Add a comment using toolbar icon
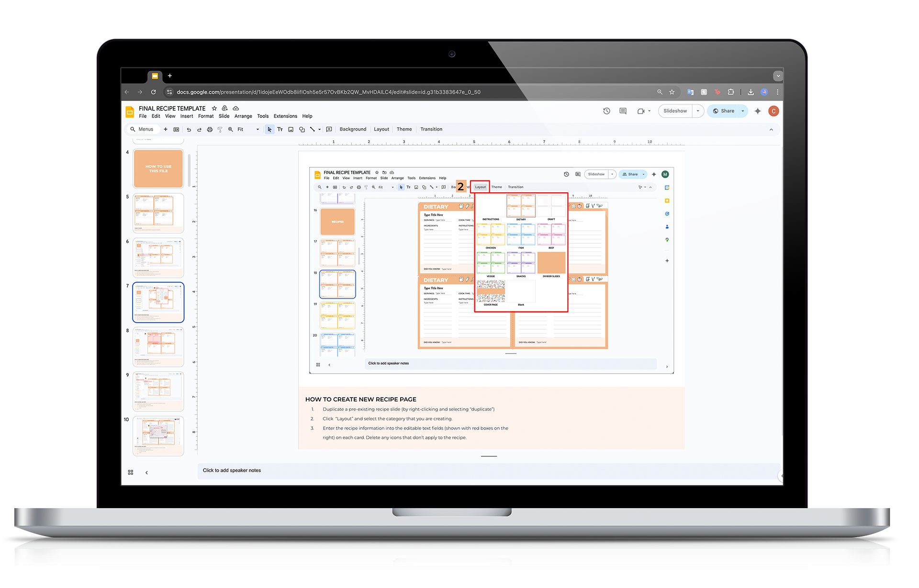 click(x=329, y=129)
